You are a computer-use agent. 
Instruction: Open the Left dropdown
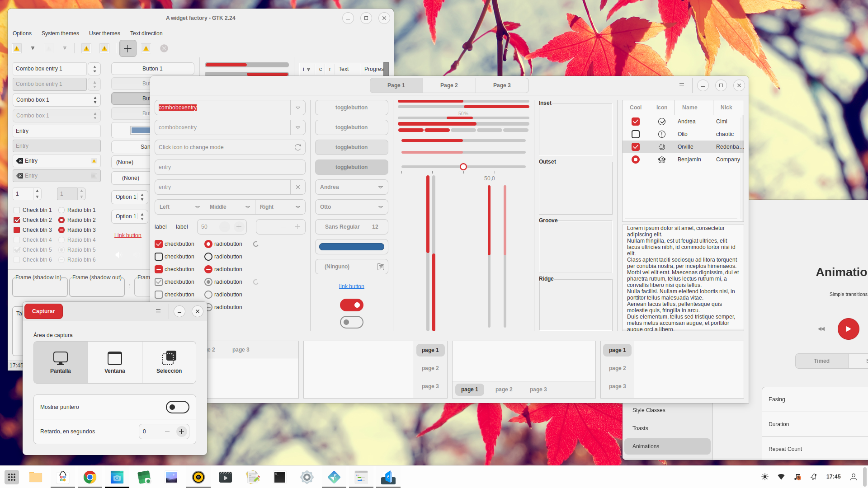point(179,207)
